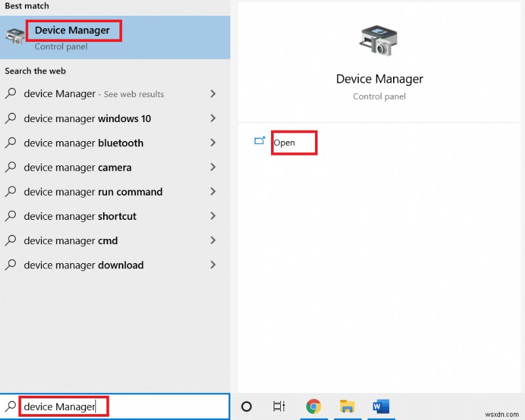This screenshot has height=420, width=525.
Task: Click the magnifier icon beside device manager download
Action: tap(11, 265)
